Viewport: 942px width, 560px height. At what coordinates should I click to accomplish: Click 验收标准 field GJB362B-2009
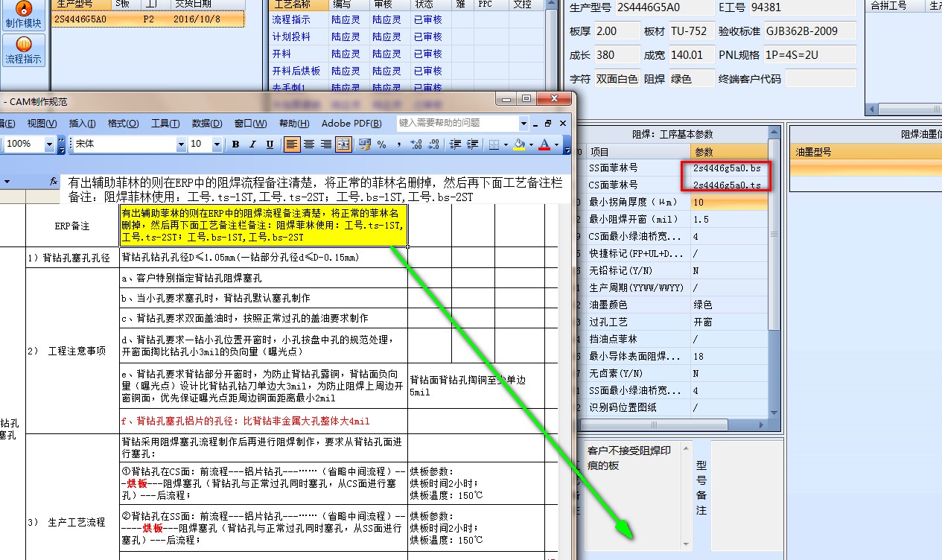[810, 31]
